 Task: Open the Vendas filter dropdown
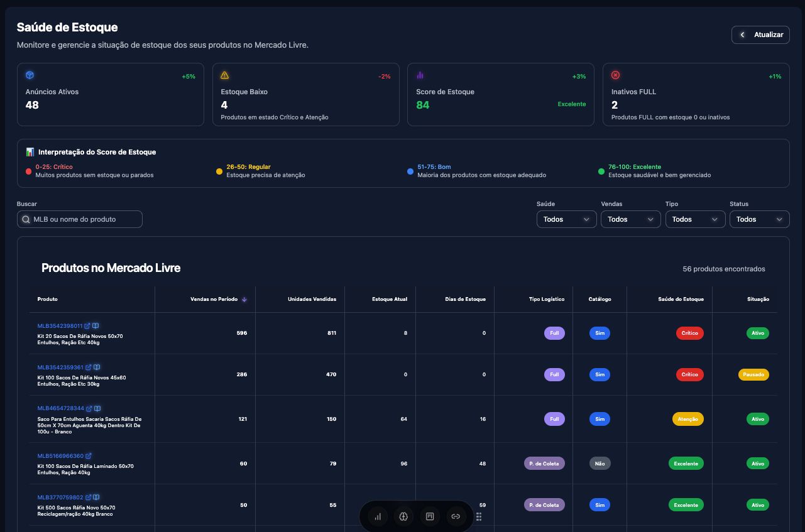point(630,219)
